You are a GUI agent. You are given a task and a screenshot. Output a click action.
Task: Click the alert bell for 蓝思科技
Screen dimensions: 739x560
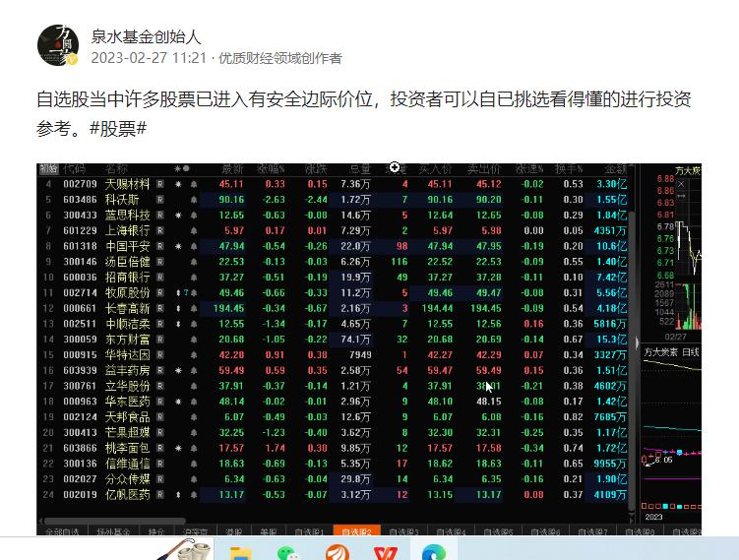[194, 216]
